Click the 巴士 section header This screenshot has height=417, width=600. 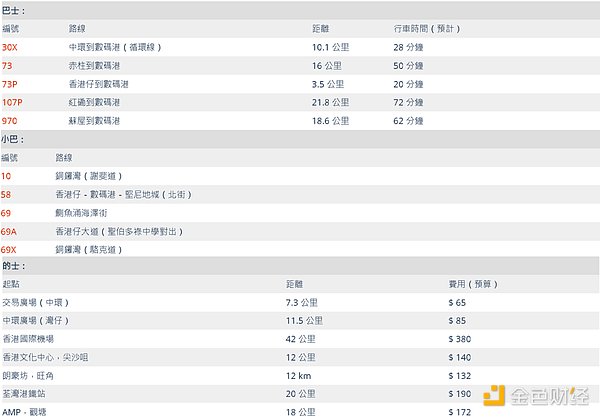(14, 9)
